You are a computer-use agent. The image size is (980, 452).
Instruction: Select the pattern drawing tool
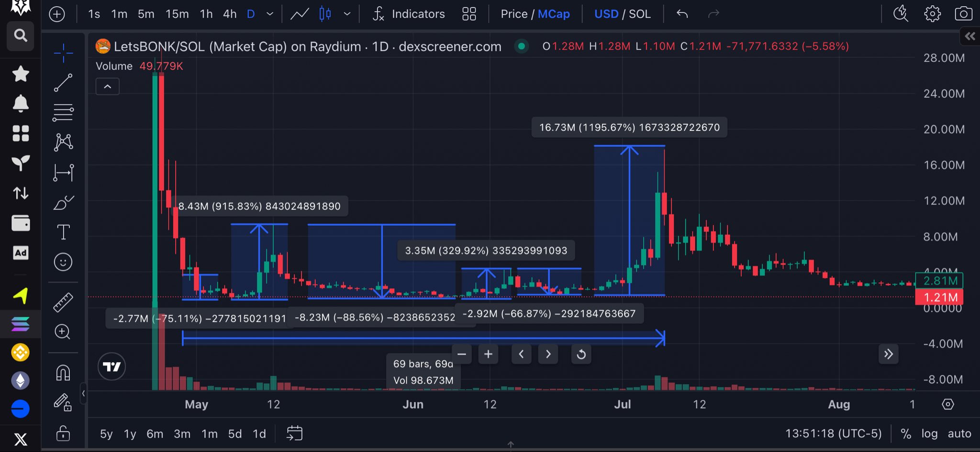pos(63,142)
